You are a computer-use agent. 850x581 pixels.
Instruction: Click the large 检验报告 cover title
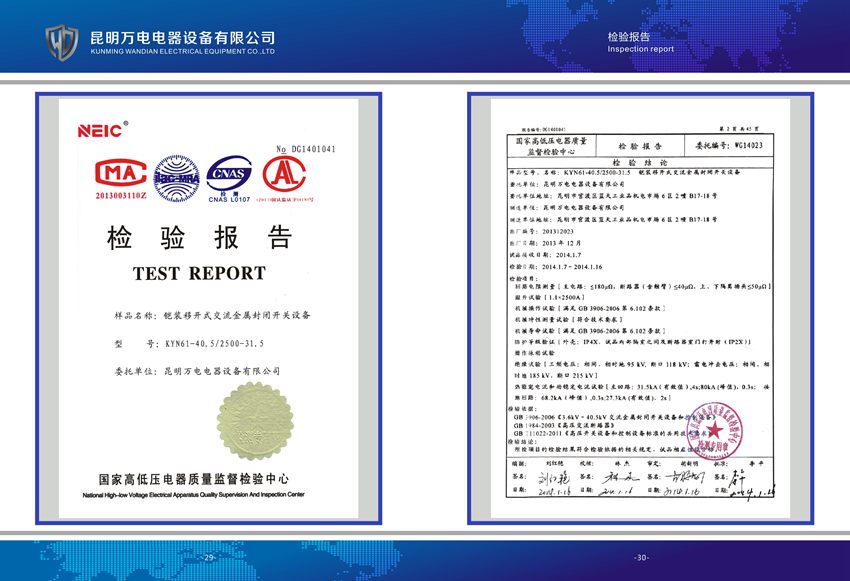pyautogui.click(x=199, y=238)
